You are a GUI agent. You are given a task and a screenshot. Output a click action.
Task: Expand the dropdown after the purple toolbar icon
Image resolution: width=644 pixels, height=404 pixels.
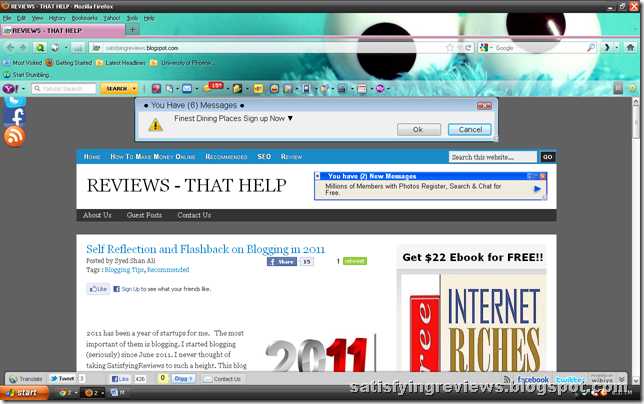click(388, 89)
